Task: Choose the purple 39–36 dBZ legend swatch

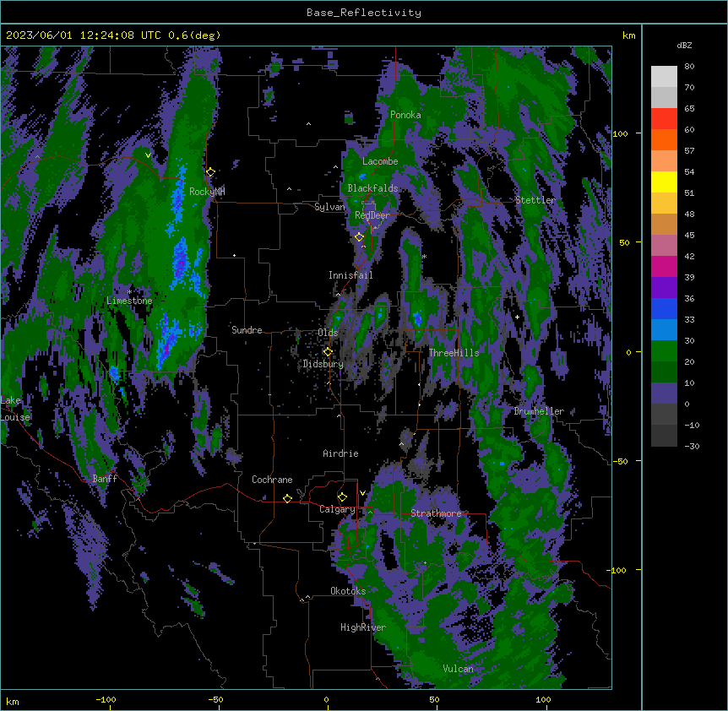Action: click(x=664, y=288)
